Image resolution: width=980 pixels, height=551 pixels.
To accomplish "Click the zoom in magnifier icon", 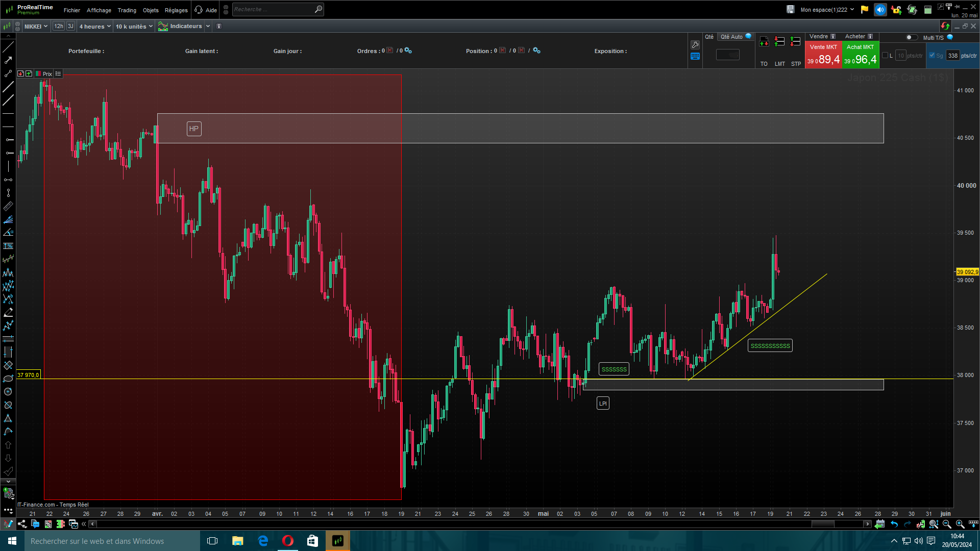I will [960, 524].
